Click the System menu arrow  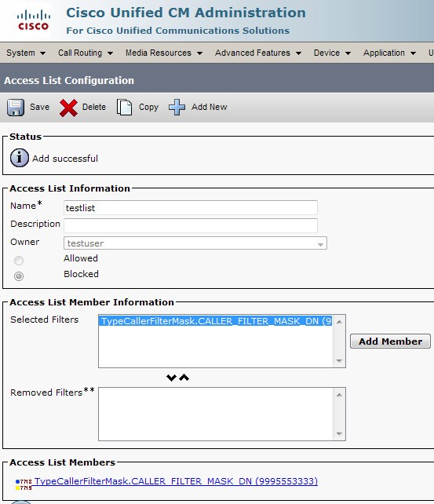[x=42, y=53]
